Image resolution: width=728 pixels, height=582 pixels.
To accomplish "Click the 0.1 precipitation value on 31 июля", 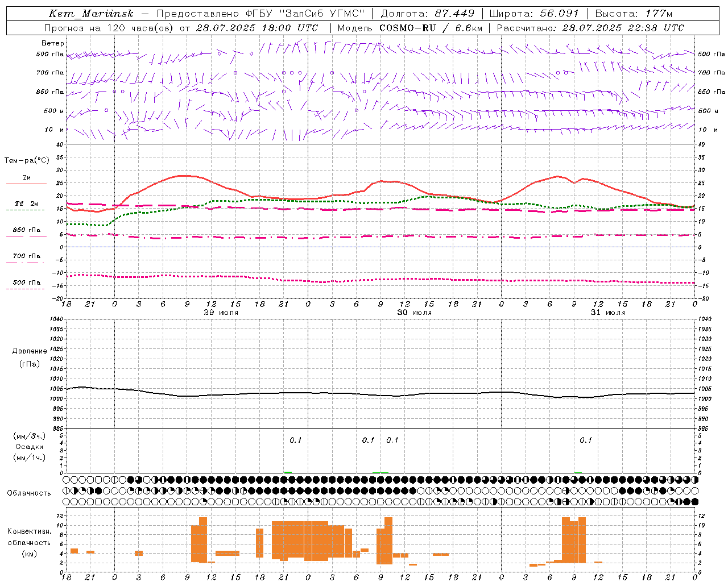I will 586,440.
